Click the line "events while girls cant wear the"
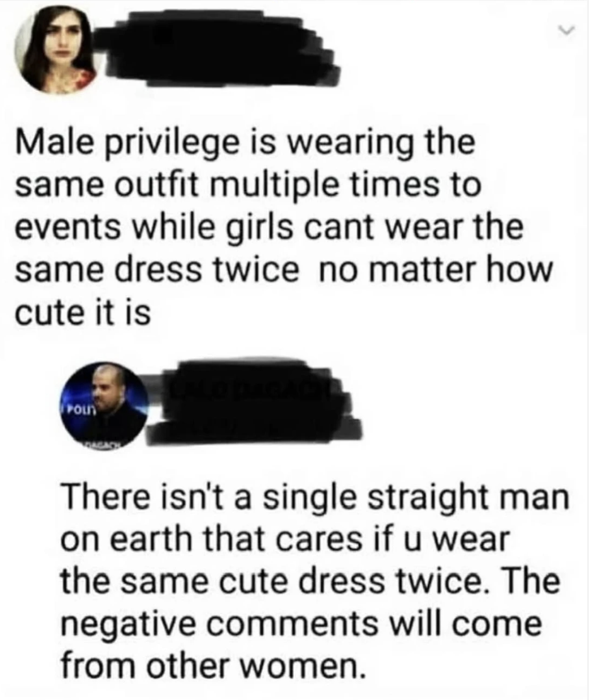Screen dimensions: 589x700 click(269, 229)
